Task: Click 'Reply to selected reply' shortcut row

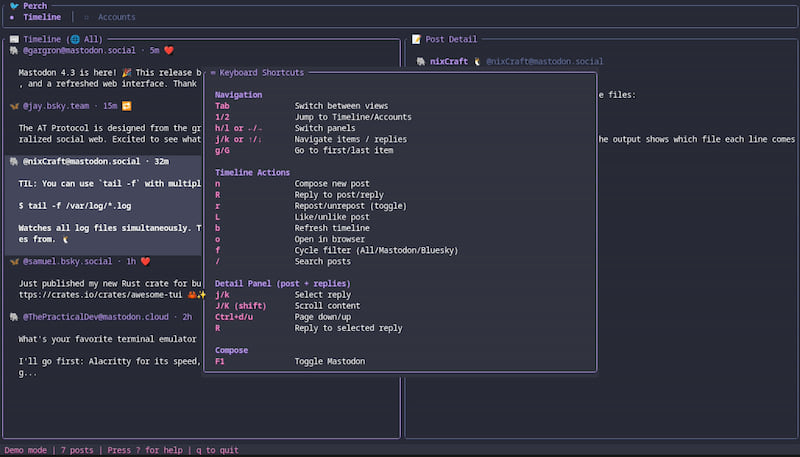Action: click(x=308, y=328)
